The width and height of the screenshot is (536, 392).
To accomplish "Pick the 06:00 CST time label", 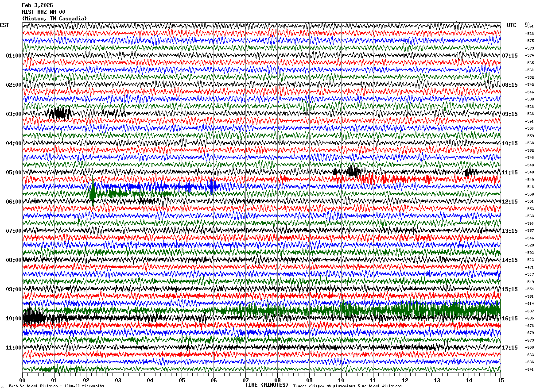I will pos(13,202).
